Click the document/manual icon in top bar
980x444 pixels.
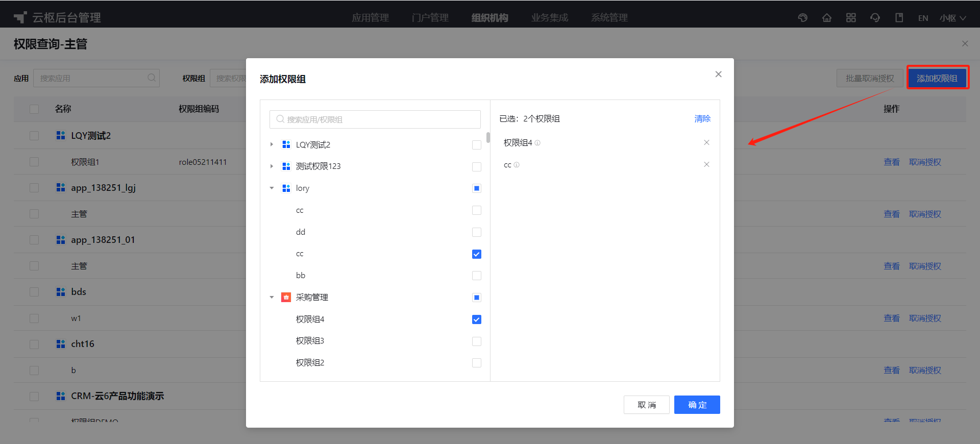(x=899, y=18)
